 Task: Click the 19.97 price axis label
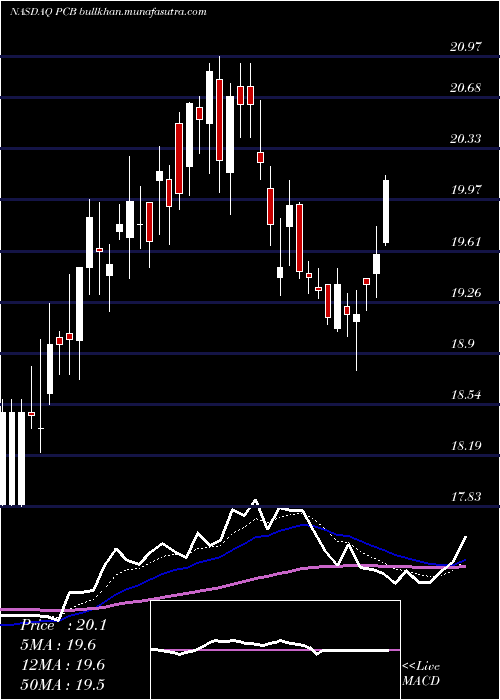(466, 190)
